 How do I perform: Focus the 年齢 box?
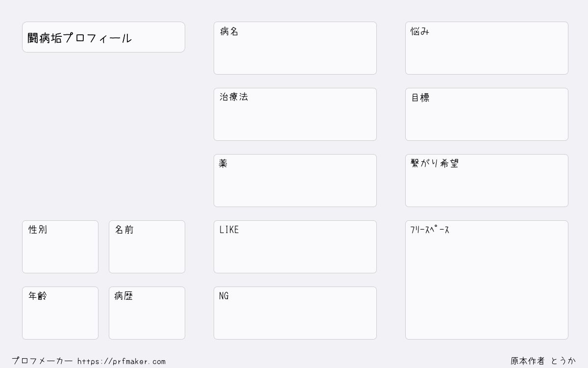pyautogui.click(x=60, y=313)
